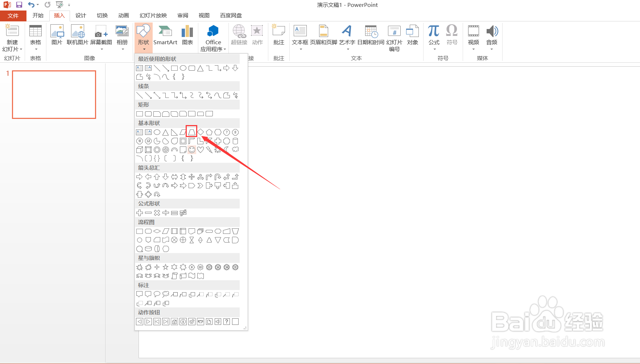Choose the right arrow in block arrows
The height and width of the screenshot is (364, 640).
[139, 177]
